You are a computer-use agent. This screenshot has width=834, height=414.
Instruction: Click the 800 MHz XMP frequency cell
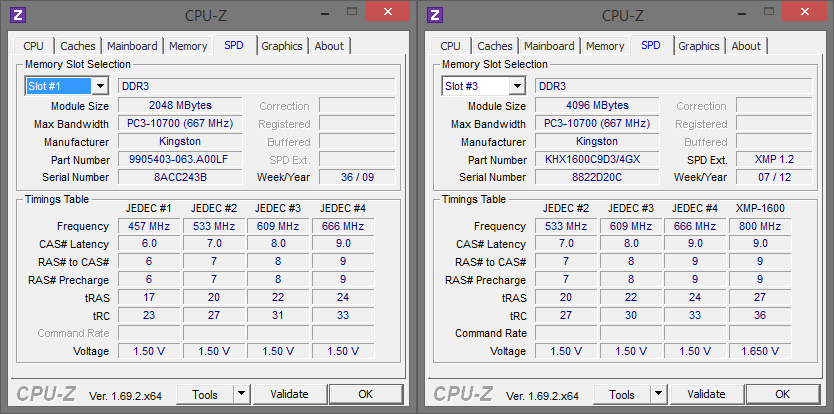(x=760, y=226)
